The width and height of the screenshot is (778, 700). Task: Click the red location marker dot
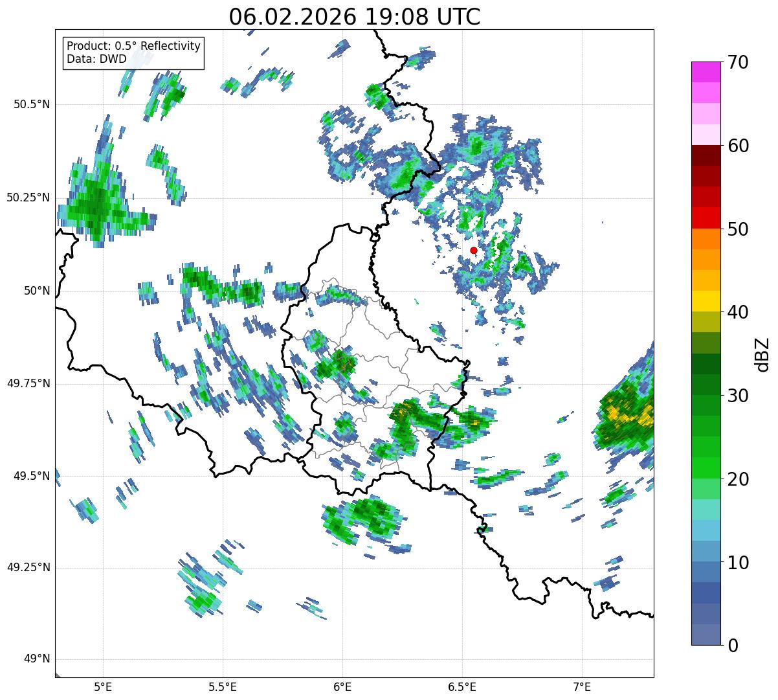point(474,250)
